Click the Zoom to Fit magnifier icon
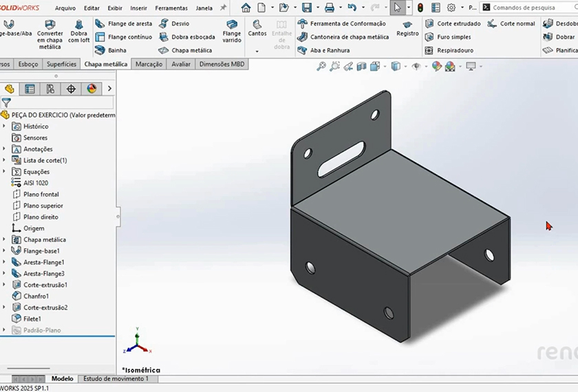Image resolution: width=578 pixels, height=392 pixels. pos(321,67)
